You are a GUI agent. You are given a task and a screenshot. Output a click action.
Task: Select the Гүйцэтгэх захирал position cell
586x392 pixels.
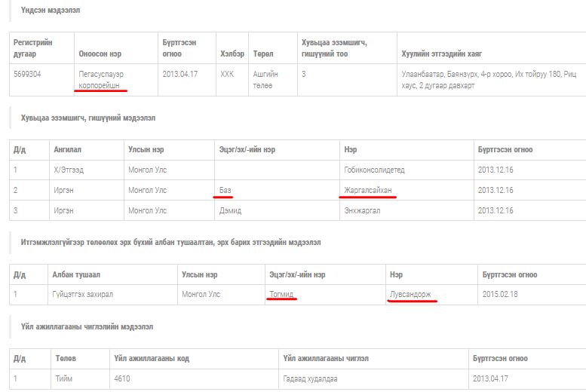pyautogui.click(x=81, y=294)
